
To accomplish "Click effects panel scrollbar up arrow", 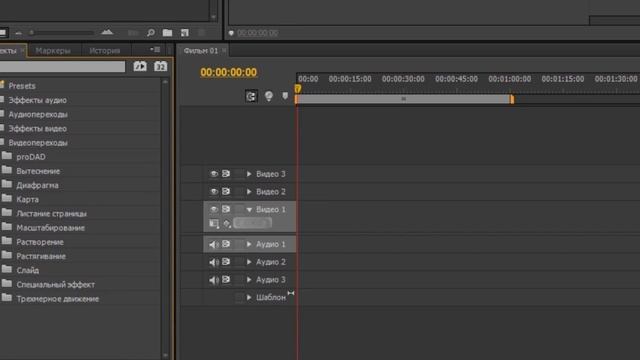I will coord(165,82).
